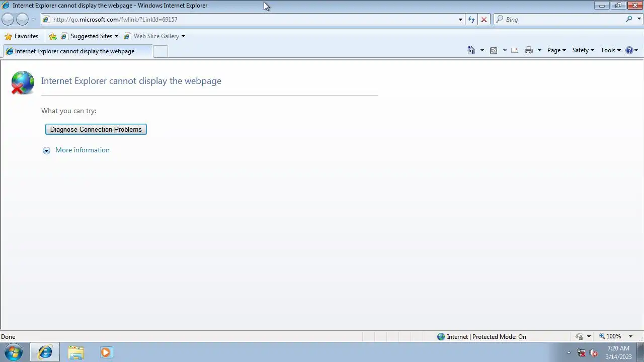Click the Show desktop strip

tap(640, 352)
